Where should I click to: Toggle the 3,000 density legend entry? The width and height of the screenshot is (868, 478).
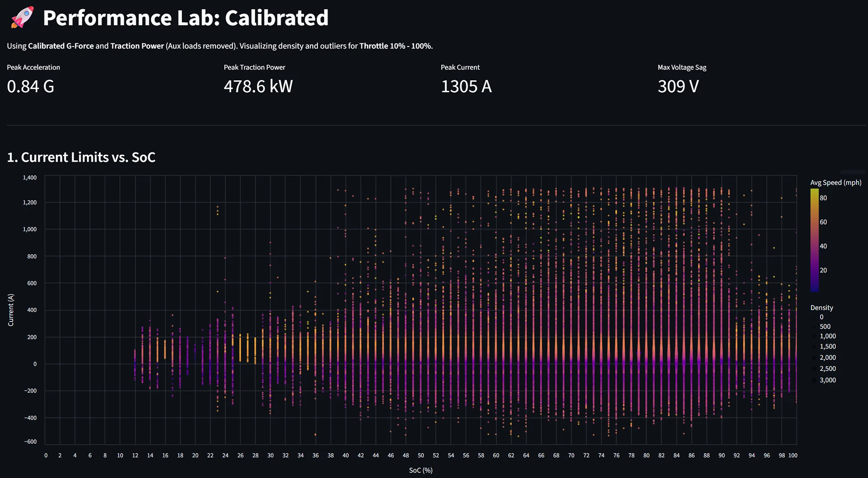click(825, 380)
